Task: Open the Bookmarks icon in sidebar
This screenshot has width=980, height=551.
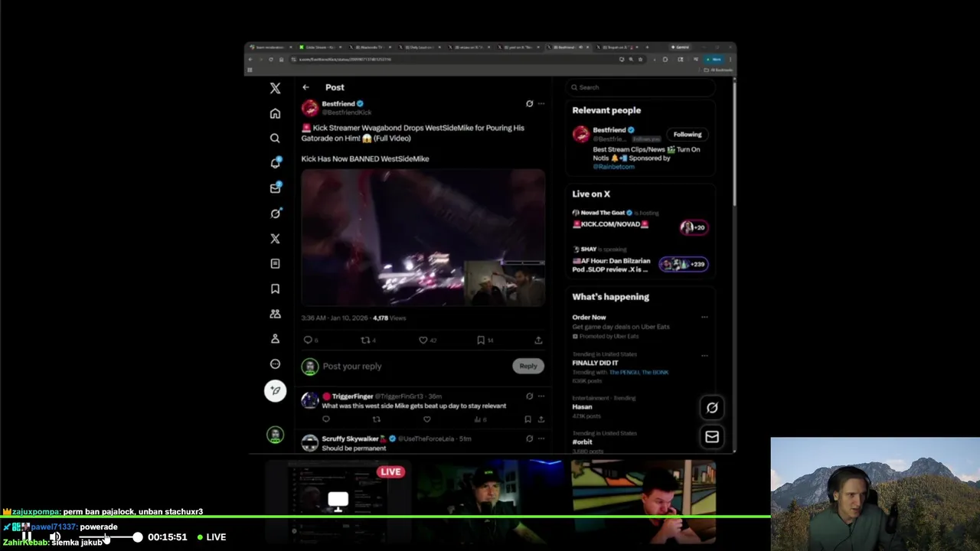Action: click(275, 289)
